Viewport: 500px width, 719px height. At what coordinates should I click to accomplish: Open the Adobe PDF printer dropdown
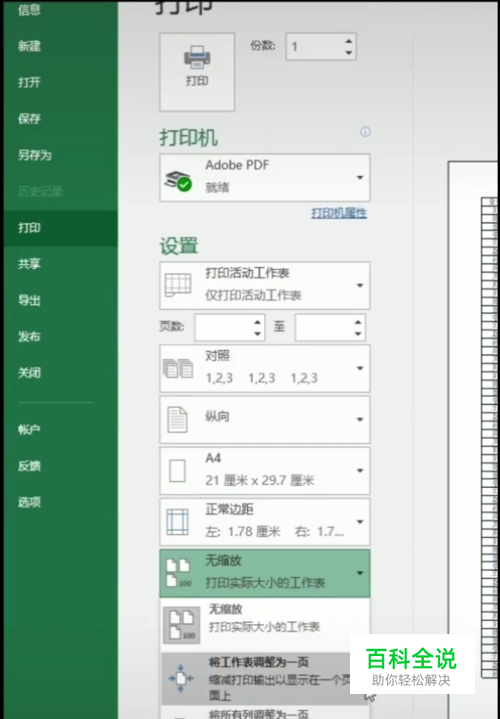265,177
